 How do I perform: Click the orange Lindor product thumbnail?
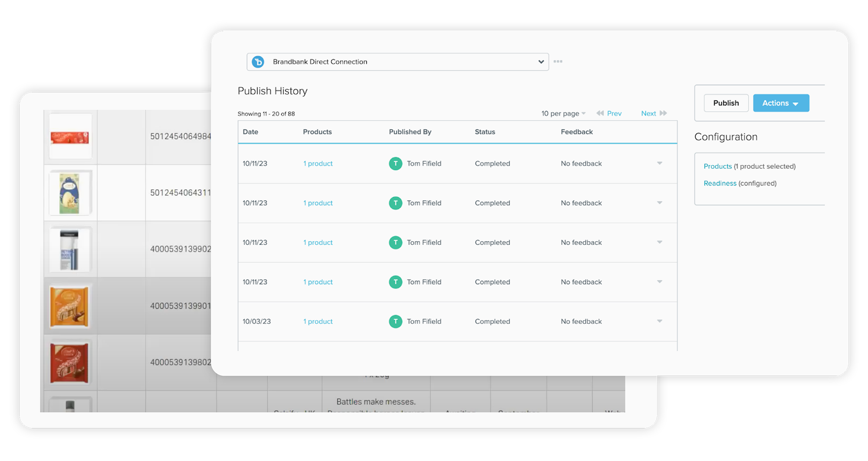pyautogui.click(x=69, y=307)
